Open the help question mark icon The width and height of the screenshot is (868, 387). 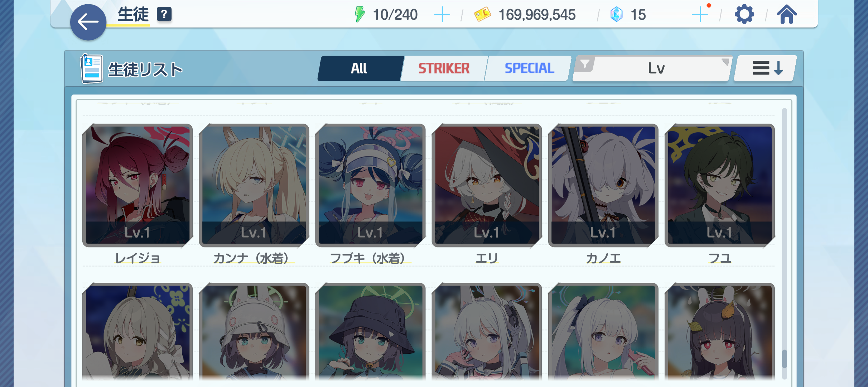(x=164, y=14)
